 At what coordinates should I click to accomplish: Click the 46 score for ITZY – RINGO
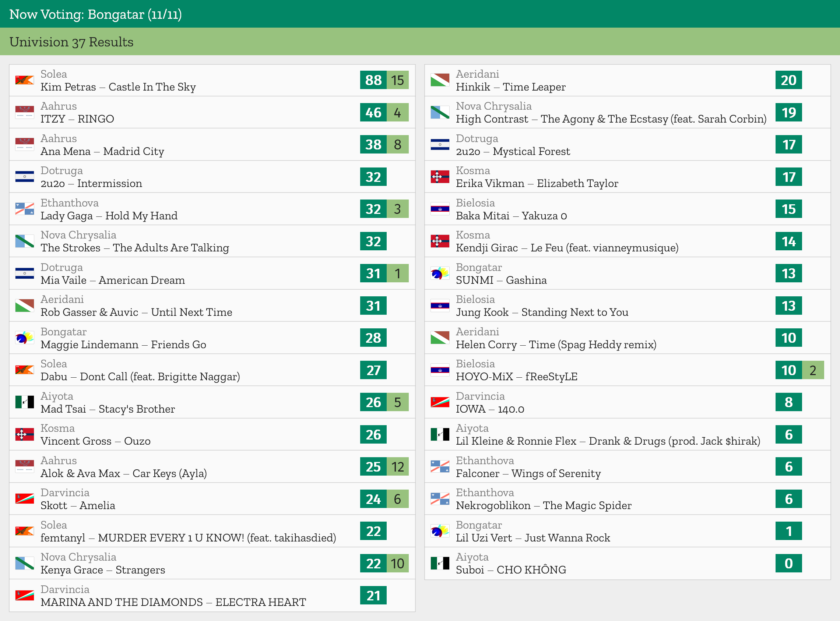coord(373,112)
